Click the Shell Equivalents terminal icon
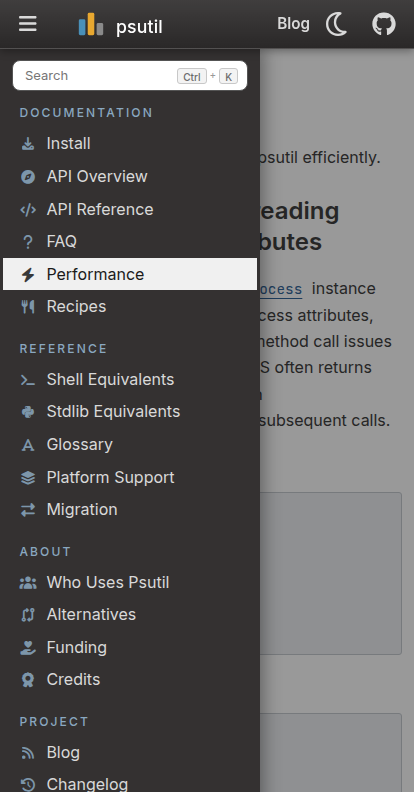Viewport: 414px width, 792px height. coord(28,380)
